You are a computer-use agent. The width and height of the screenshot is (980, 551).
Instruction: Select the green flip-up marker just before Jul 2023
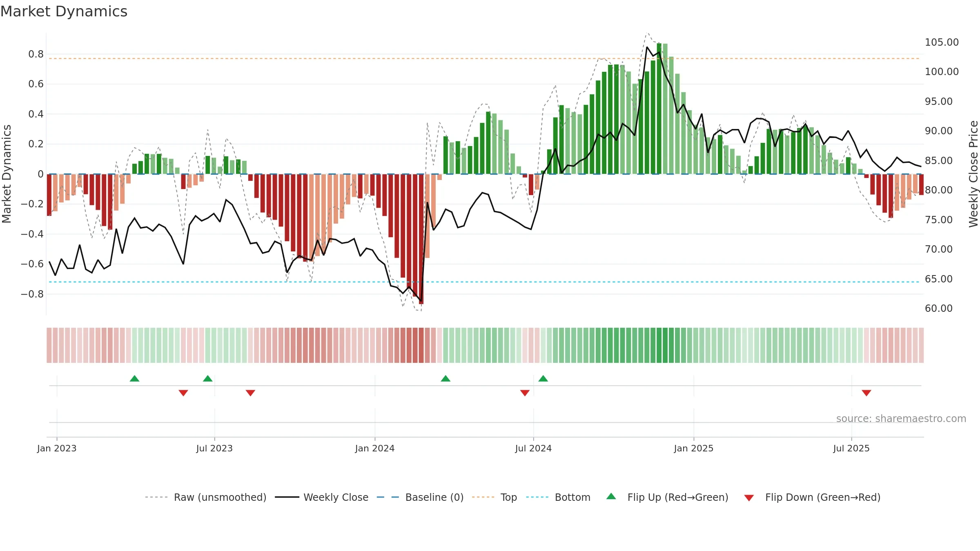[x=208, y=378]
